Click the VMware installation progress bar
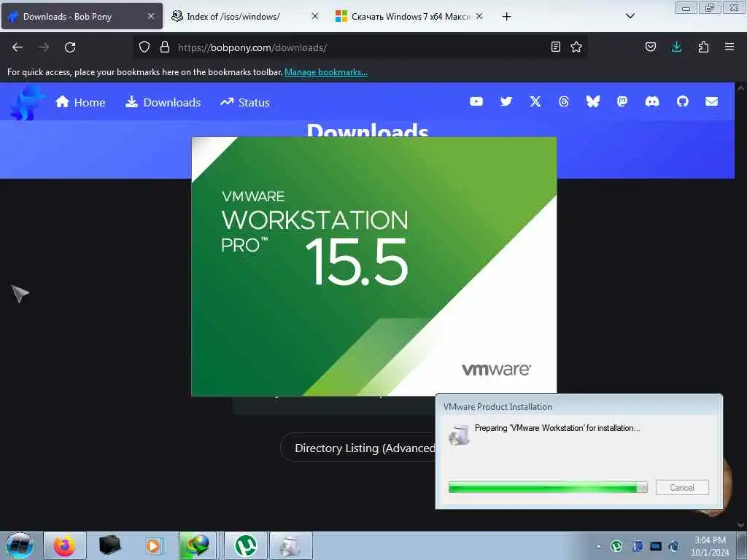Viewport: 747px width, 560px height. click(548, 487)
